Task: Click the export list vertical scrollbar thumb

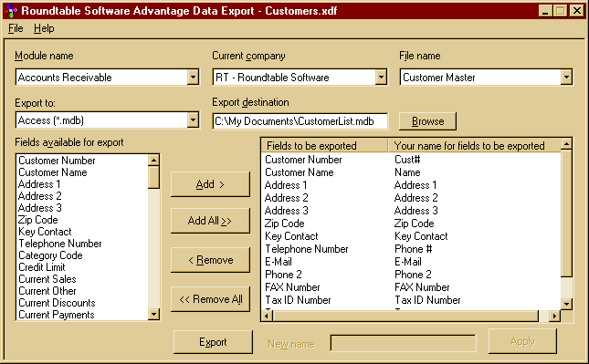Action: 566,213
